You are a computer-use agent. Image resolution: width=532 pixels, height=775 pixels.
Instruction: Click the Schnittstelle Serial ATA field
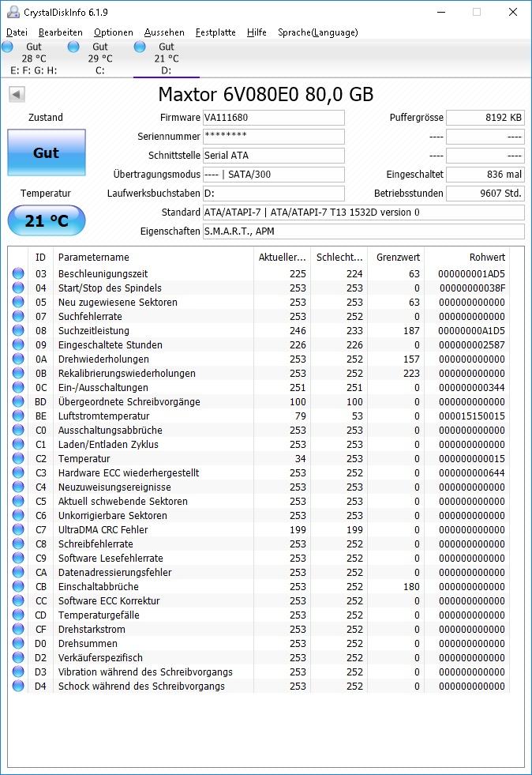point(274,155)
